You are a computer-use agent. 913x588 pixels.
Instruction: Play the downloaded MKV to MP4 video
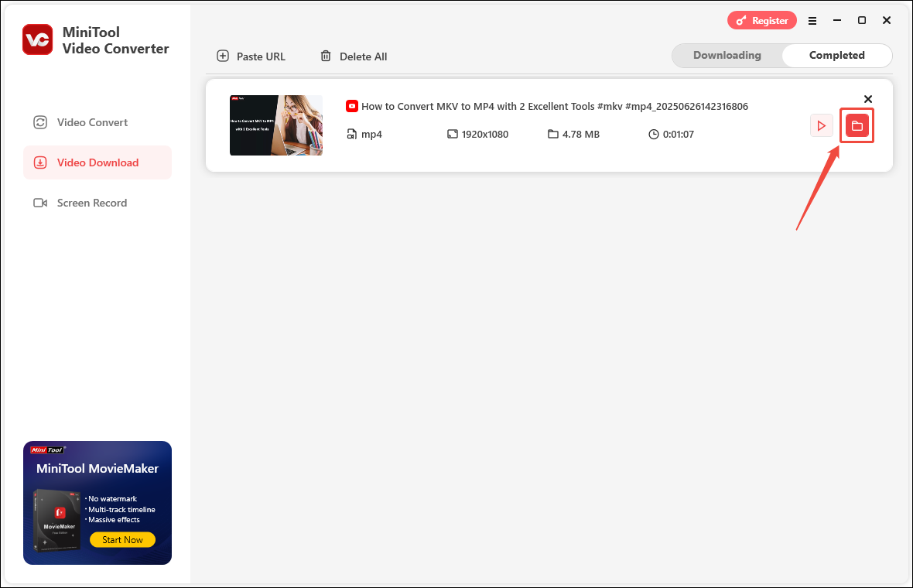click(x=821, y=126)
